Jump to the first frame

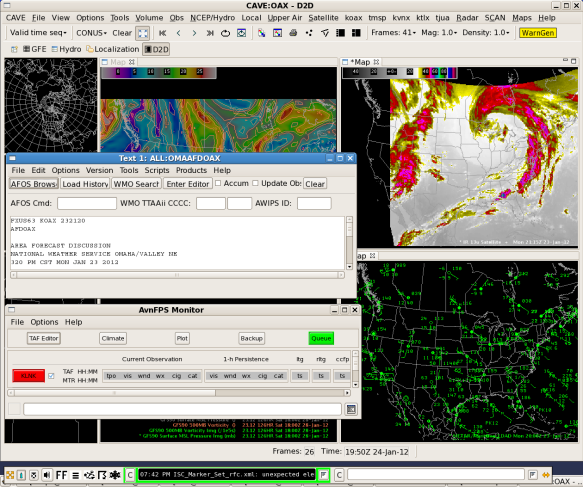(x=162, y=33)
